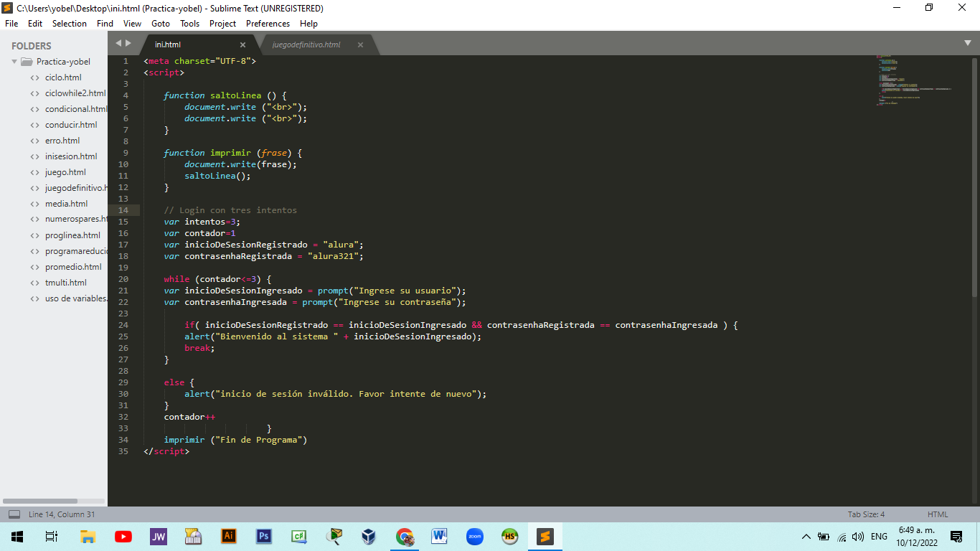
Task: Switch ENG input language indicator
Action: point(879,537)
